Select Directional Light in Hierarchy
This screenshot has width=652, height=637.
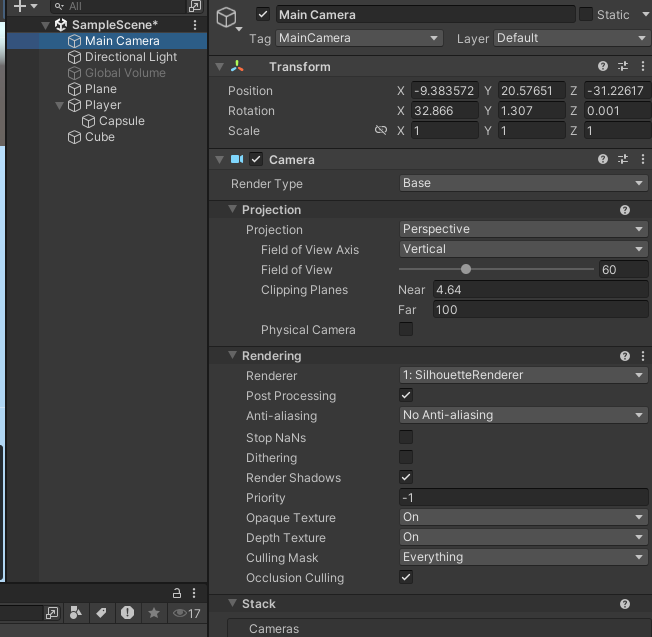pos(131,57)
